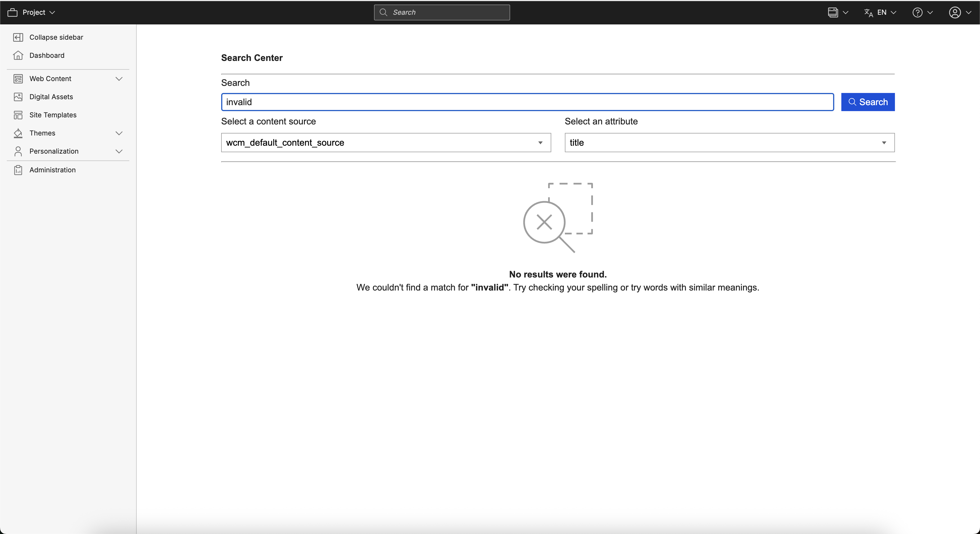This screenshot has height=534, width=980.
Task: Click the Collapse sidebar icon
Action: click(18, 37)
